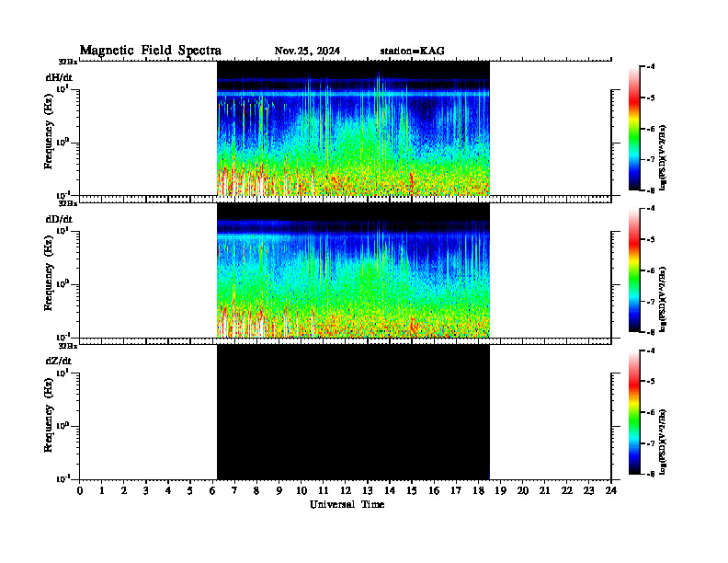Screen dimensions: 728x563
Task: Click the "Magnetic Field Spectra" title
Action: click(x=151, y=51)
